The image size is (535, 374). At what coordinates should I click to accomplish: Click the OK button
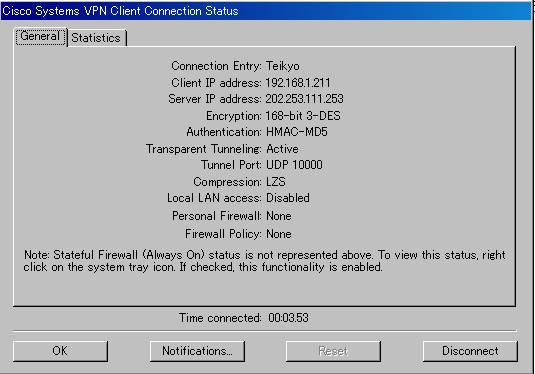point(60,351)
